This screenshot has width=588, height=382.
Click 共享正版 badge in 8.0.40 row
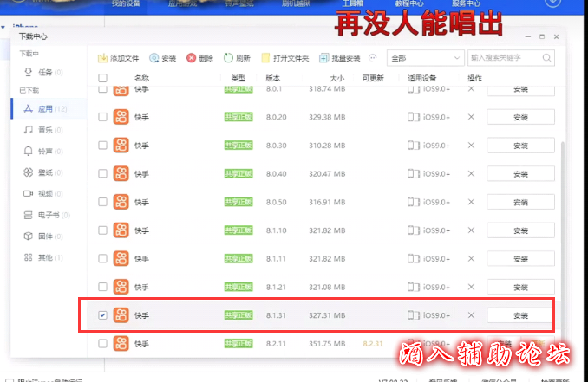point(238,173)
